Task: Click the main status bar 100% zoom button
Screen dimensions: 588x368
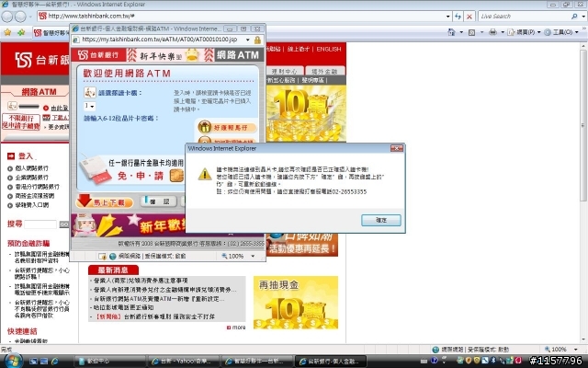Action: tap(557, 350)
